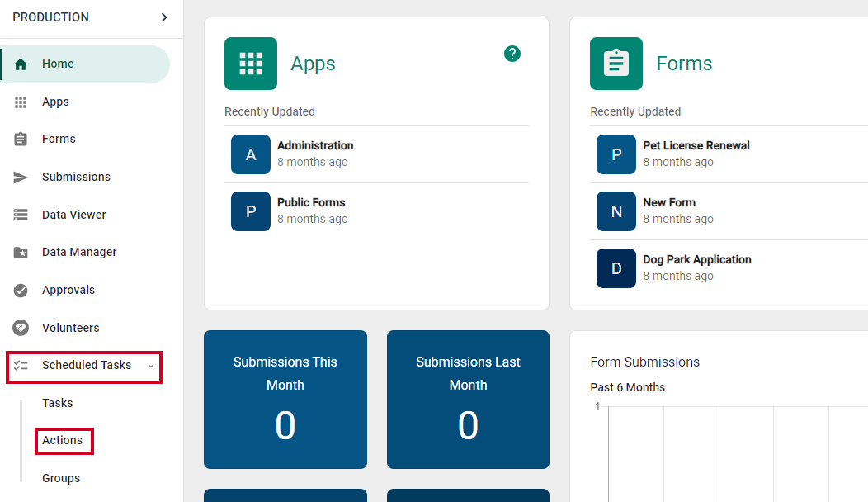Screen dimensions: 868x502
Task: Open Forms in the sidebar menu
Action: [59, 139]
